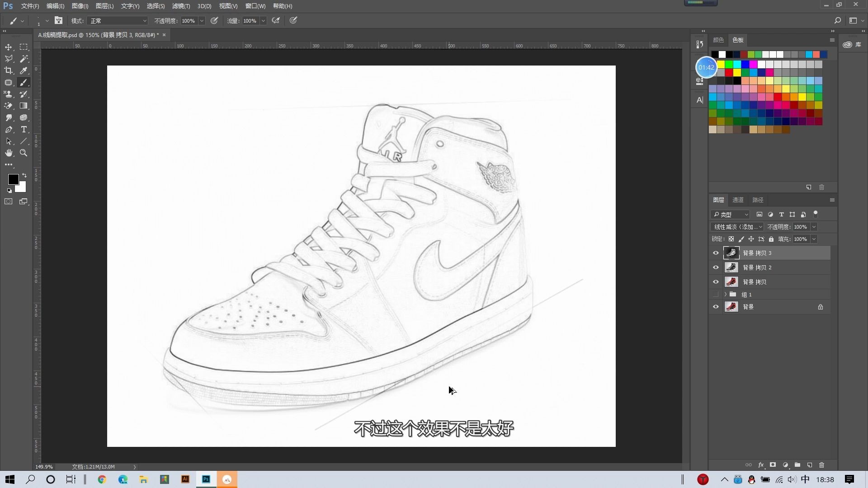Click the Clone Stamp tool
The height and width of the screenshot is (488, 868).
pos(9,94)
